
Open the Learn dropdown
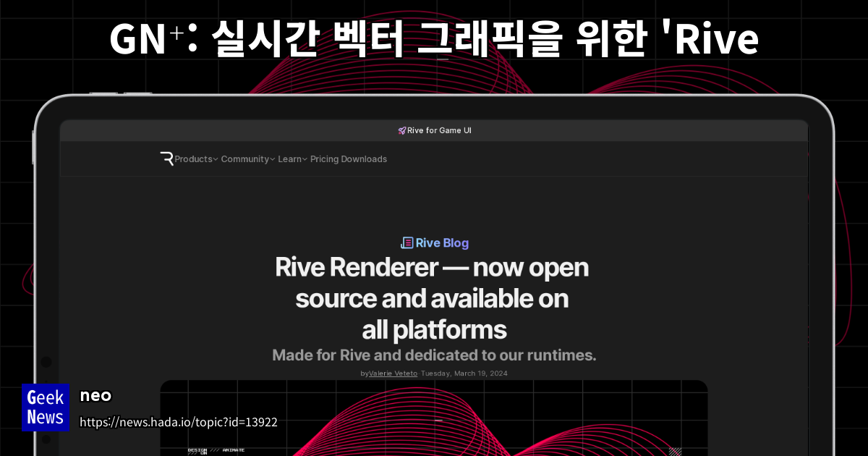coord(289,159)
